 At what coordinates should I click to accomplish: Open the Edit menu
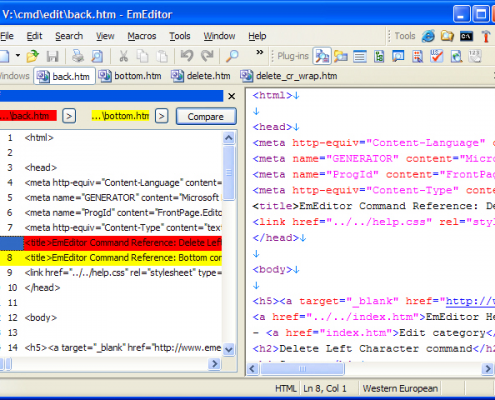[x=34, y=36]
